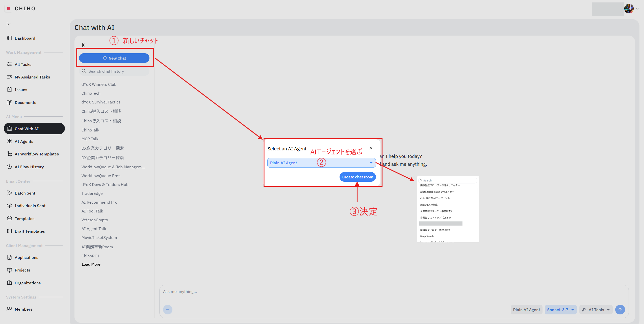Open the ChihoTalk chat entry
The image size is (644, 324).
90,130
